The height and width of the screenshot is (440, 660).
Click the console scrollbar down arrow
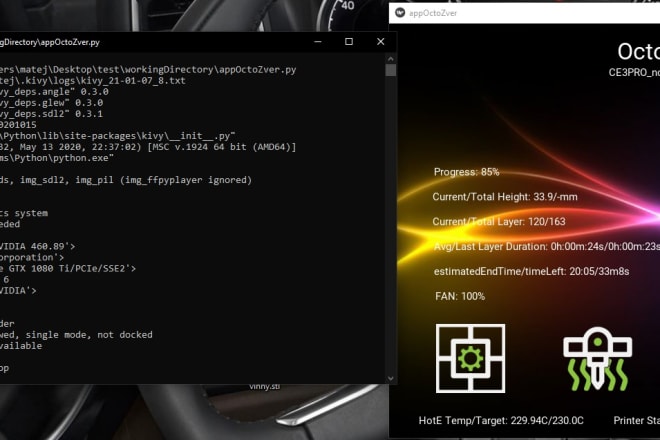pyautogui.click(x=391, y=378)
